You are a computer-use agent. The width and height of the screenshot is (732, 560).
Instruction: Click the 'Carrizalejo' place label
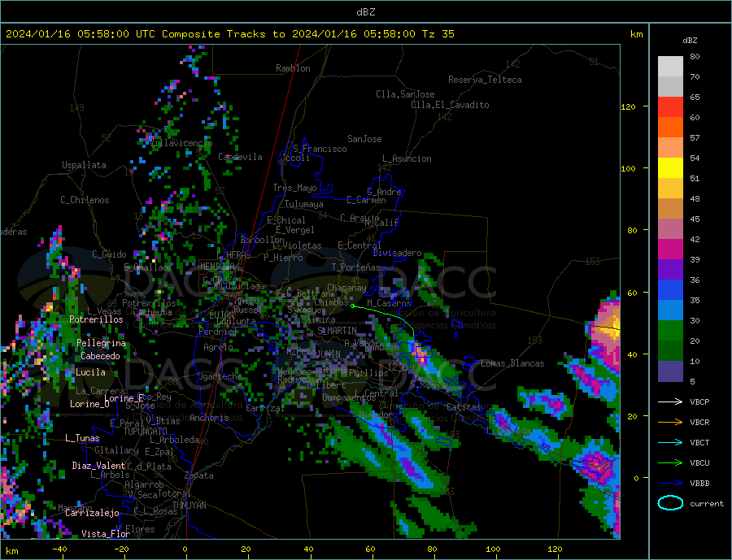[93, 514]
